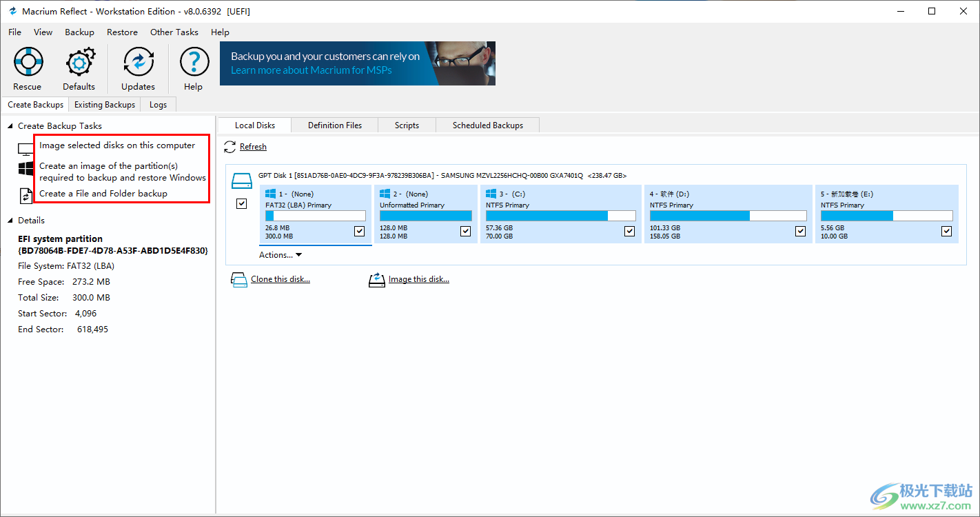Select the Create Backups tab
This screenshot has height=517, width=980.
(x=35, y=105)
